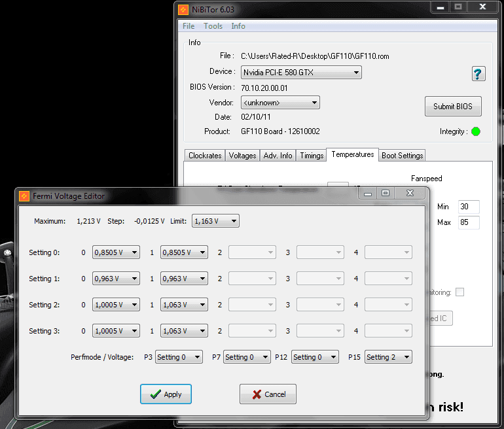Click BIOS Version value 70.10.20.00.01
The width and height of the screenshot is (504, 429).
point(264,88)
